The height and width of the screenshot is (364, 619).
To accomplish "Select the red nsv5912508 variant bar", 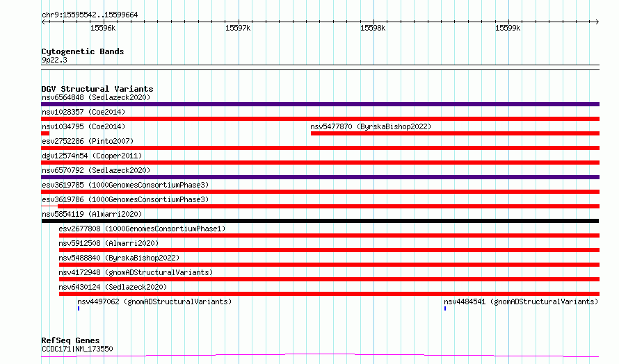I will point(329,250).
